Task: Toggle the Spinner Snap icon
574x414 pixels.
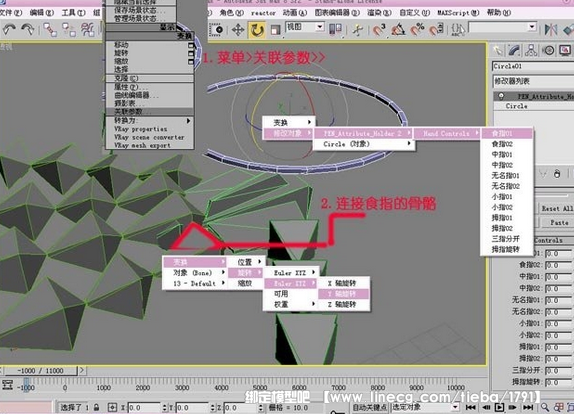Action: tap(436, 30)
